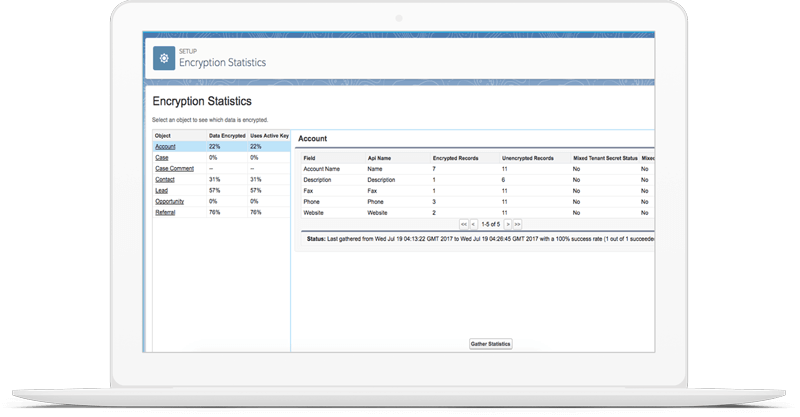Screen dimensions: 800x417
Task: Go to first page of field results
Action: tap(464, 226)
